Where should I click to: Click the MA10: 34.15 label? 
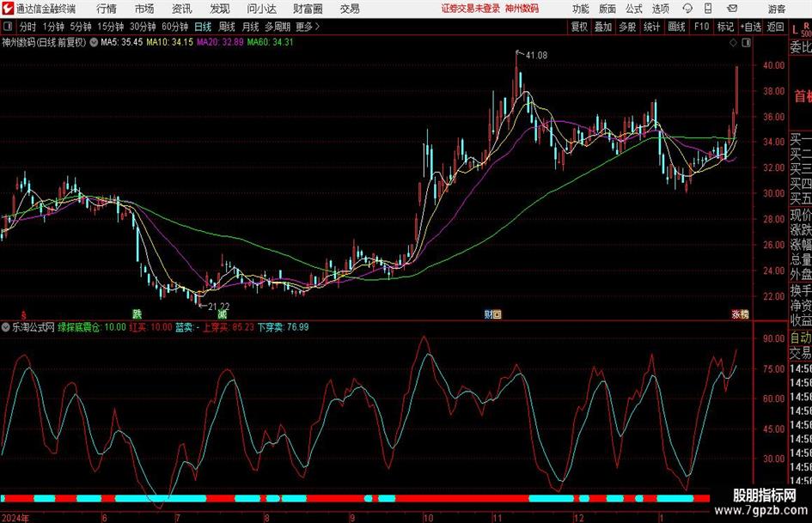(x=170, y=42)
